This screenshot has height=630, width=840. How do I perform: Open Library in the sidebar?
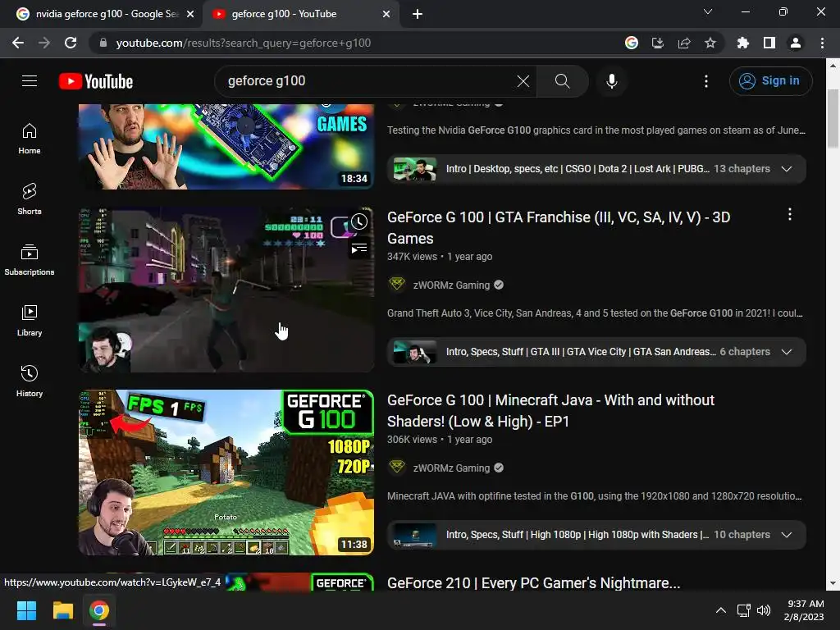pyautogui.click(x=30, y=321)
